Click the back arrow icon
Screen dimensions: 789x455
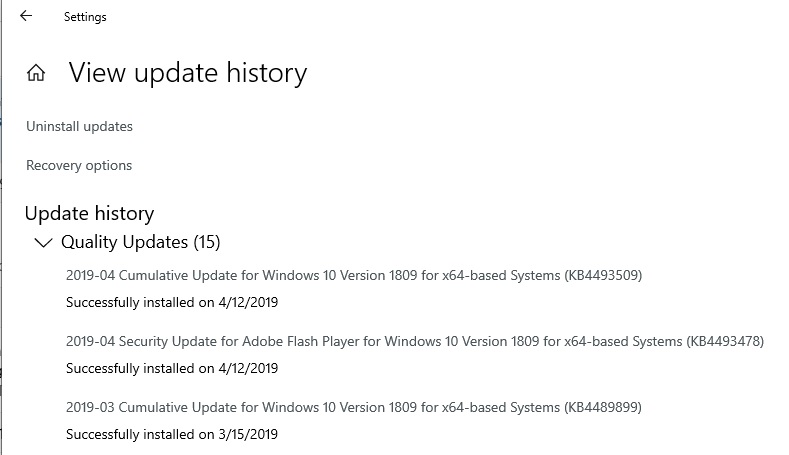pos(26,16)
